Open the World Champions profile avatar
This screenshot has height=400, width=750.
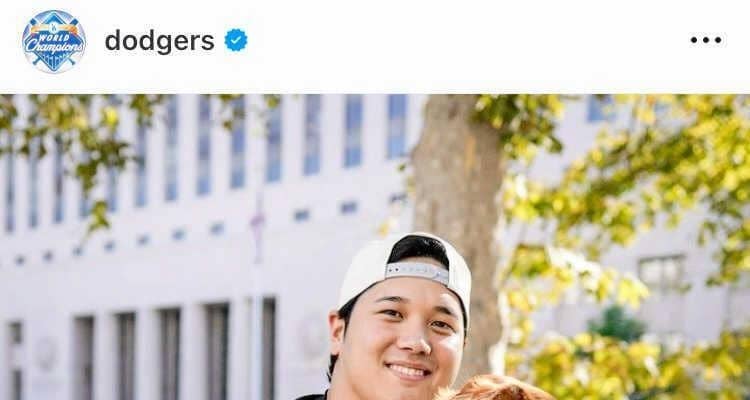click(x=54, y=41)
